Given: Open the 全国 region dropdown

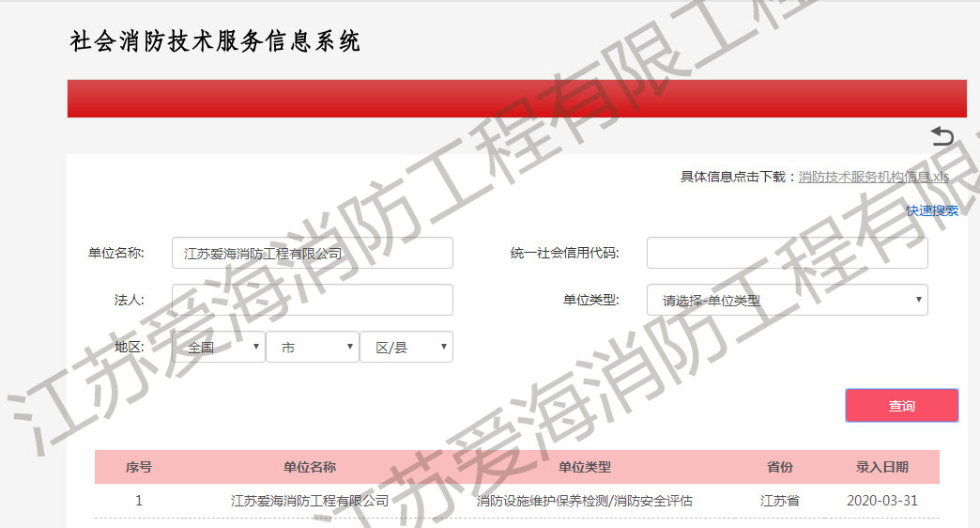Looking at the screenshot, I should [x=218, y=347].
